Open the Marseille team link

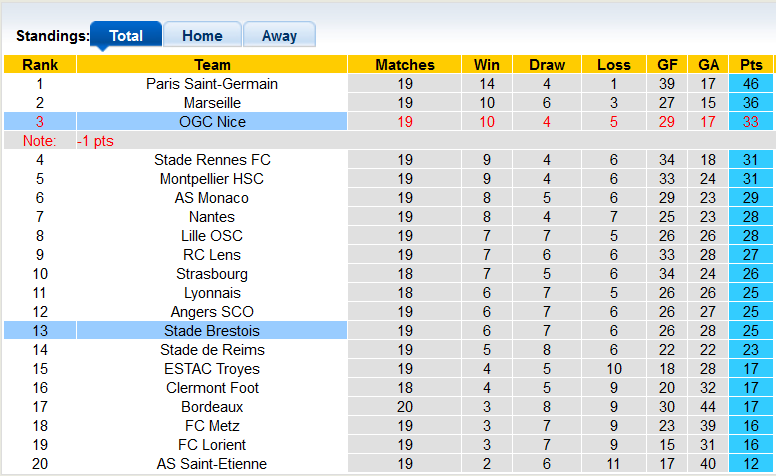coord(212,103)
